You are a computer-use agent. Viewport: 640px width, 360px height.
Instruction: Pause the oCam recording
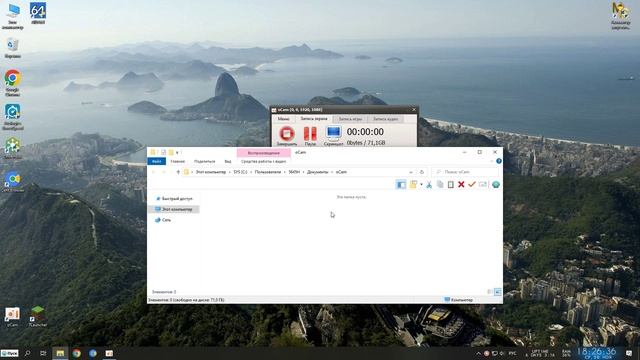pyautogui.click(x=310, y=134)
